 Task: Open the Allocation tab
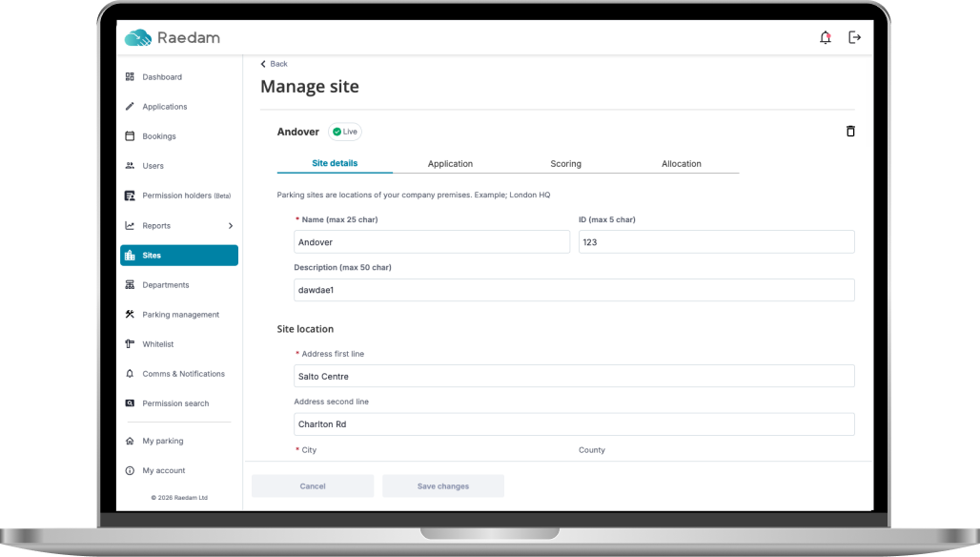tap(682, 164)
